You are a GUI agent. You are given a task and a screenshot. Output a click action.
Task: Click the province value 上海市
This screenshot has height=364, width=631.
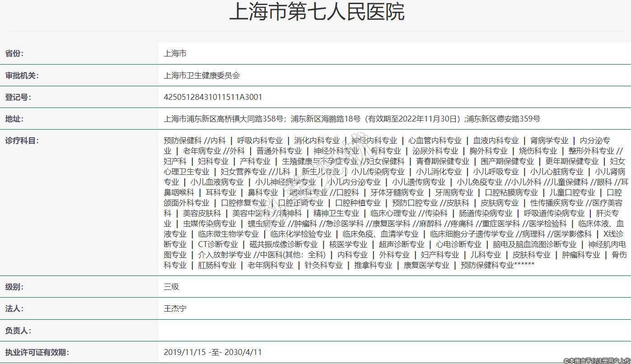coord(175,54)
